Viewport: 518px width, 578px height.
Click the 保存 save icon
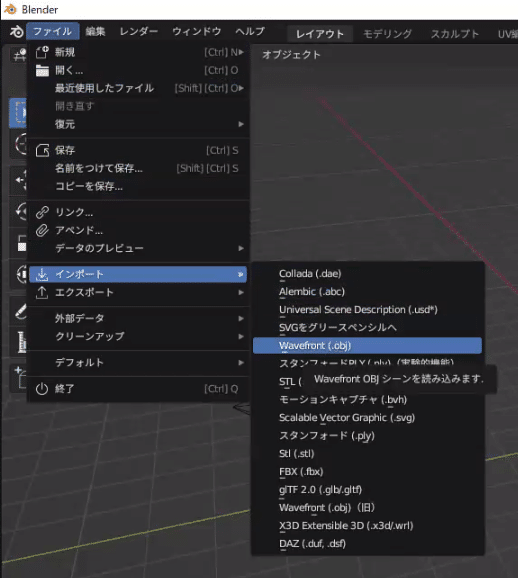point(42,150)
